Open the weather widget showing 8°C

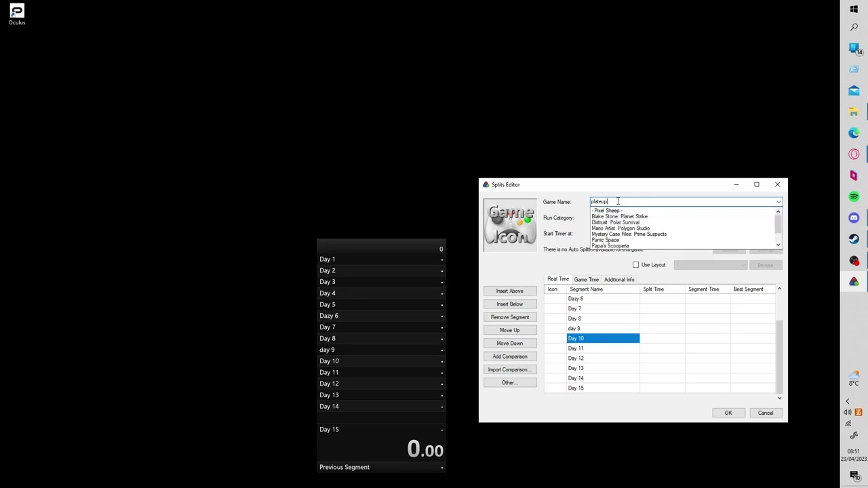[x=854, y=378]
